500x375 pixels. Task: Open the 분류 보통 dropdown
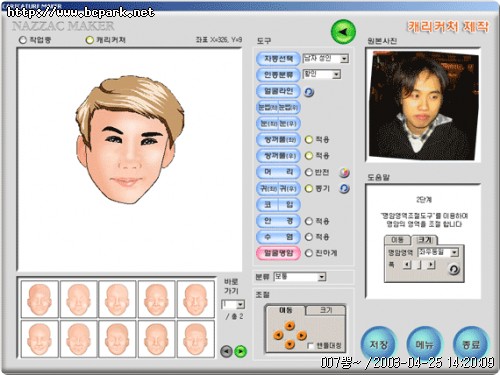299,277
